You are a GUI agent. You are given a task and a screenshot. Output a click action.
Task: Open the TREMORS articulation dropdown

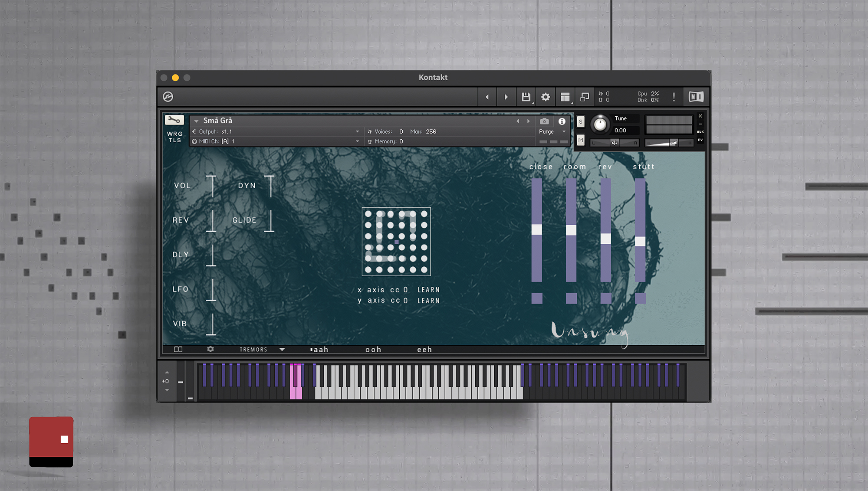[x=262, y=350]
